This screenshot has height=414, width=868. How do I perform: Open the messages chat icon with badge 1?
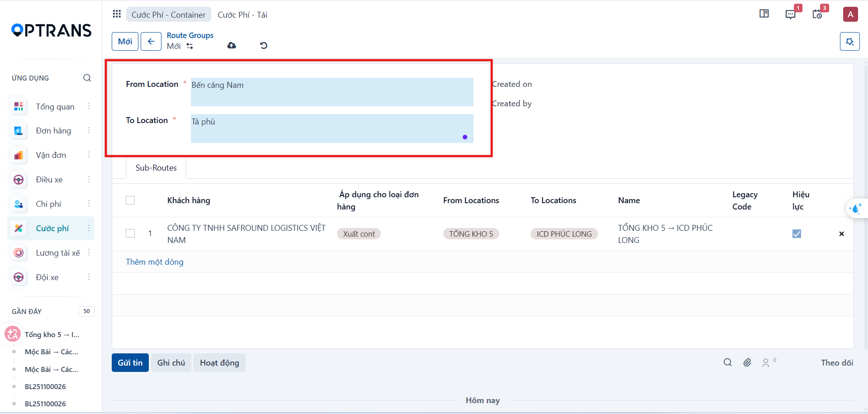(790, 14)
